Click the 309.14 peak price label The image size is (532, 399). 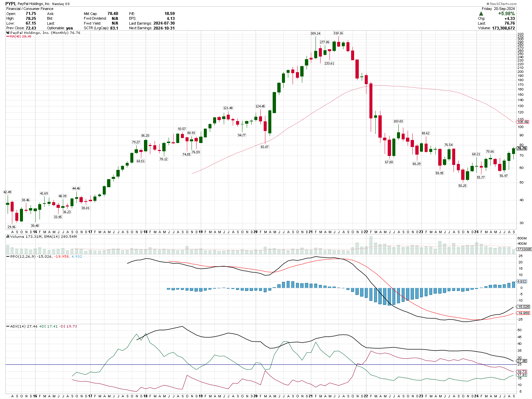click(316, 34)
